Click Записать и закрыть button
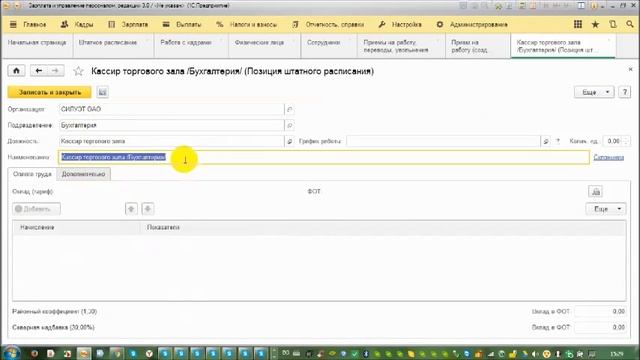 tap(50, 92)
